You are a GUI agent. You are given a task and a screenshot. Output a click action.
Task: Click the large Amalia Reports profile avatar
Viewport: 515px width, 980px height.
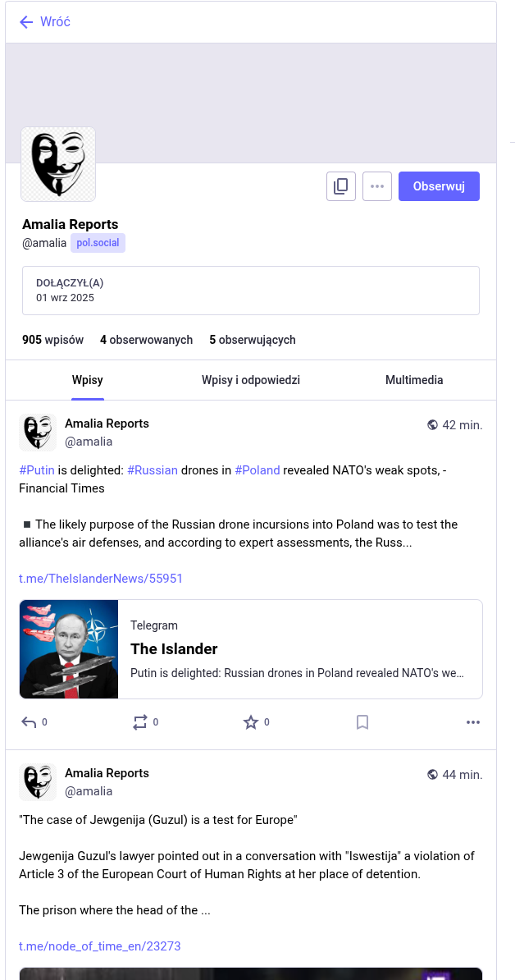coord(58,164)
